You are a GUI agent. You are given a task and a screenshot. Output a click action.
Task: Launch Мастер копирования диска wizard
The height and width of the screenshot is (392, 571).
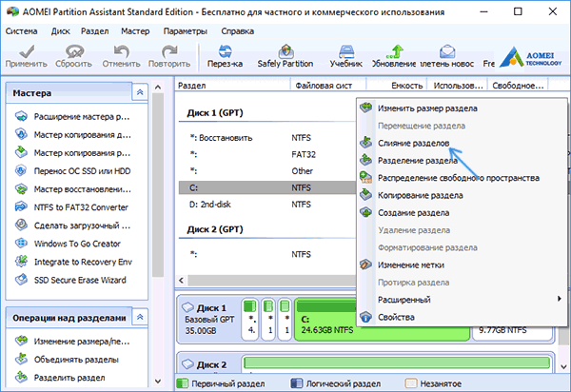(x=73, y=135)
